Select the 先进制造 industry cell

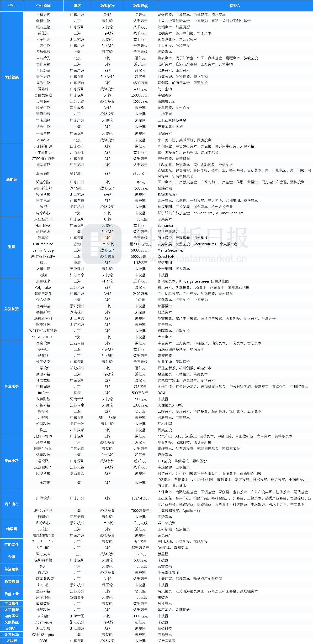pos(11,309)
